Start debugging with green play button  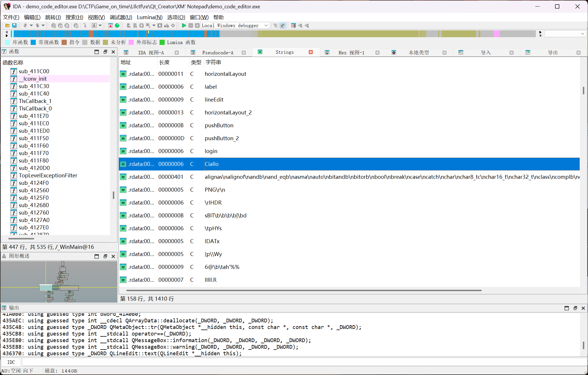coord(184,25)
